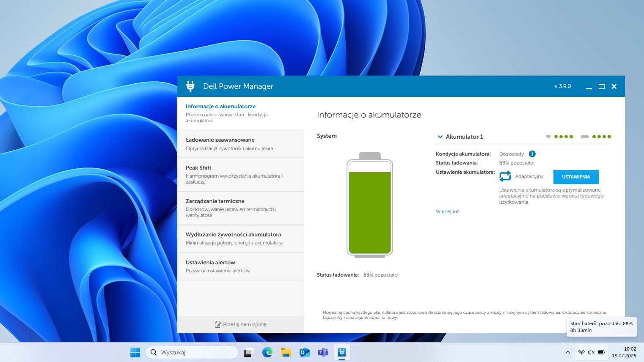Open the Peak Shift section

(x=241, y=175)
